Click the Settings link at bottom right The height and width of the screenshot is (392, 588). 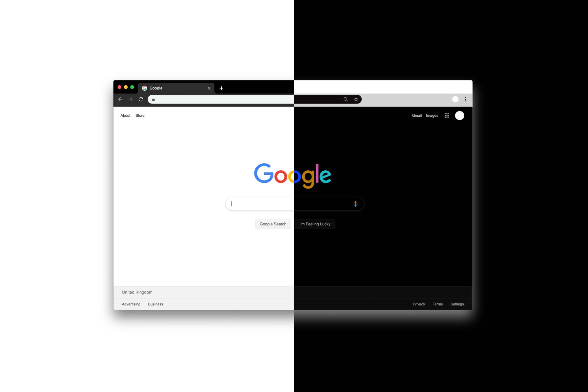tap(457, 304)
